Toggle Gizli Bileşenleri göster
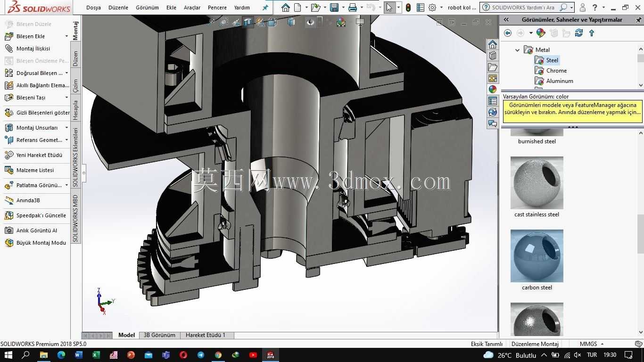 pos(37,113)
